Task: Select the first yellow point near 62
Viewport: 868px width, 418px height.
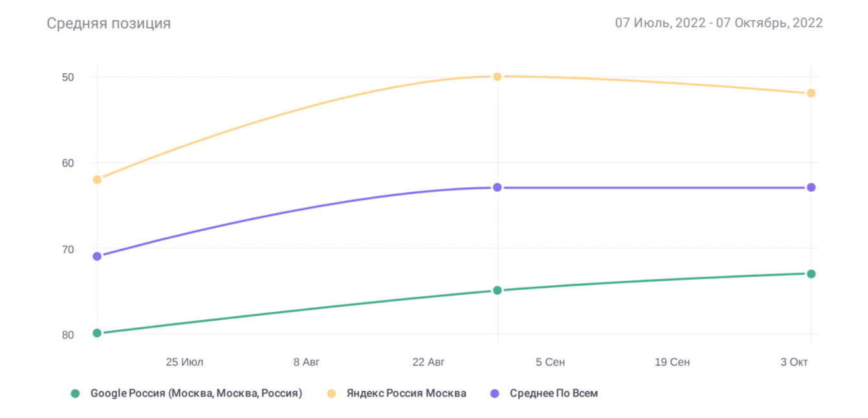Action: coord(97,180)
